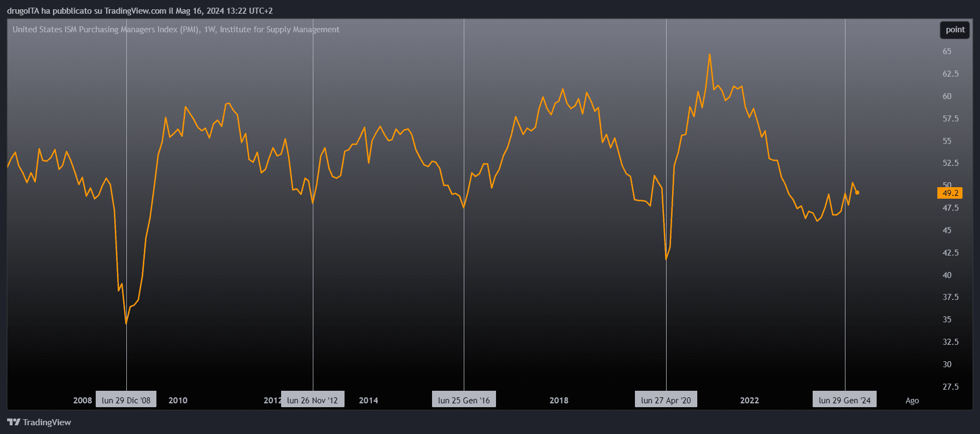Viewport: 980px width, 434px height.
Task: Click the 'point' unit label
Action: coord(955,30)
